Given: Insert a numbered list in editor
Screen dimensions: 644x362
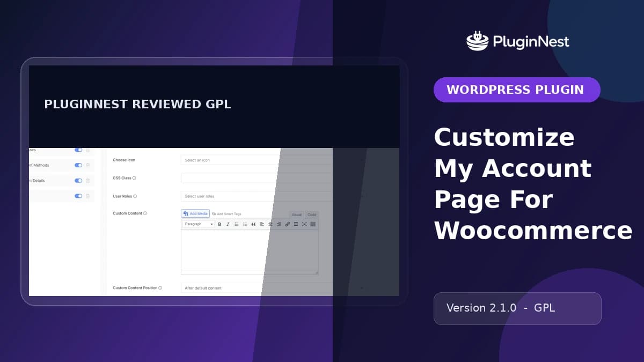Looking at the screenshot, I should 245,224.
